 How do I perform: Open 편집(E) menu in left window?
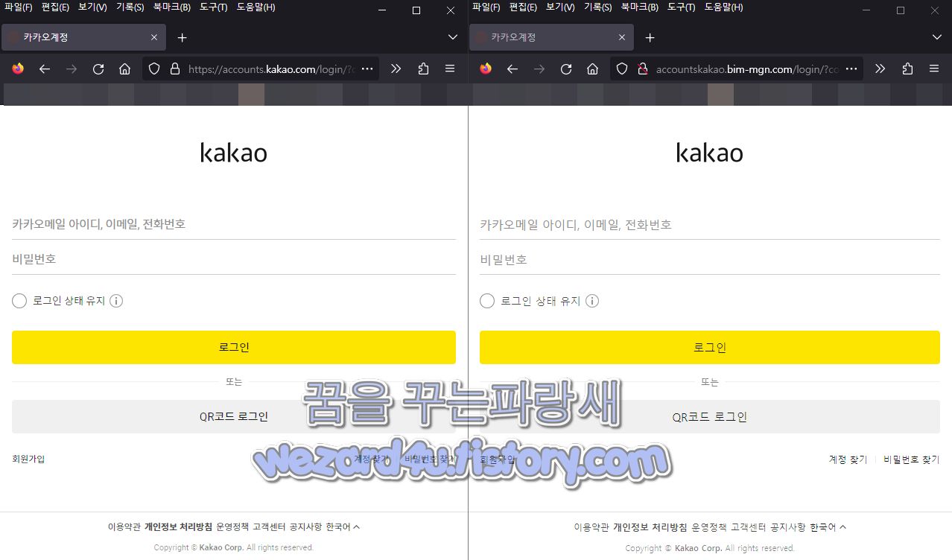(x=55, y=7)
